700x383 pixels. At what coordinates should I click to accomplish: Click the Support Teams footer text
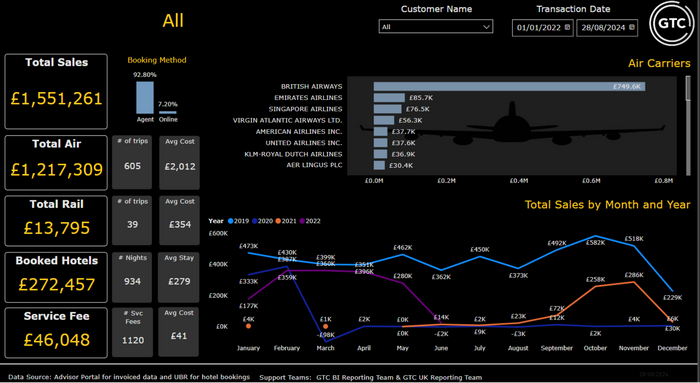coord(371,378)
